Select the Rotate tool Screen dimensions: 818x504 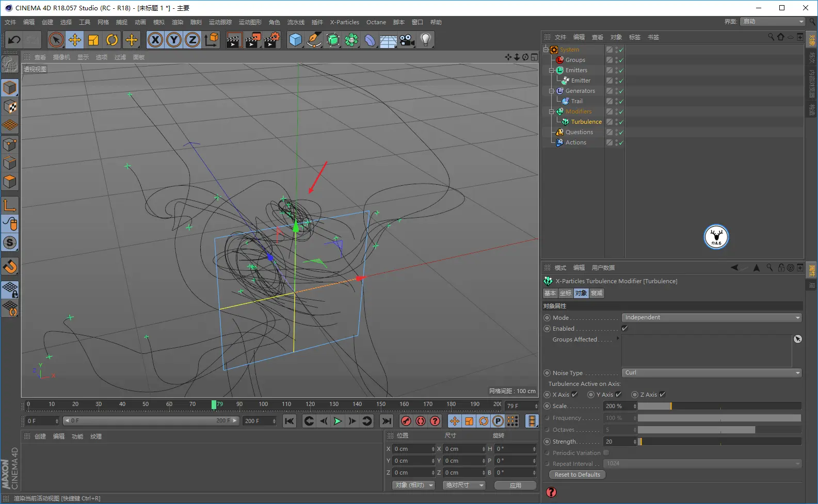click(x=112, y=40)
